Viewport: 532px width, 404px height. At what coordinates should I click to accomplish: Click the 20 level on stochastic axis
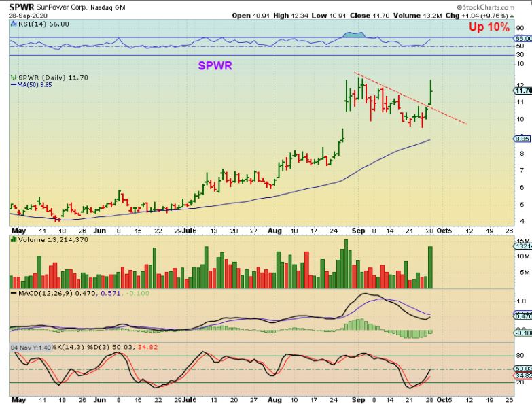pos(520,382)
